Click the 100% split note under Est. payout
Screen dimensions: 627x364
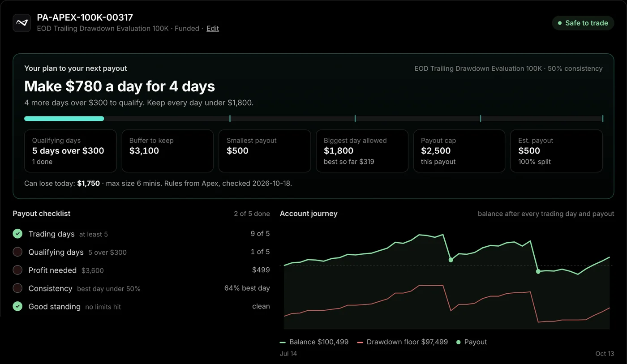(534, 162)
